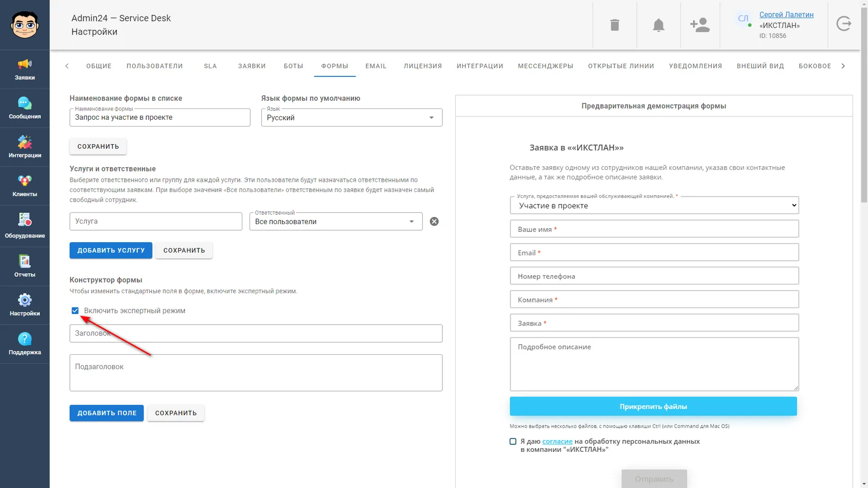Remove the service row with X icon

pos(435,222)
